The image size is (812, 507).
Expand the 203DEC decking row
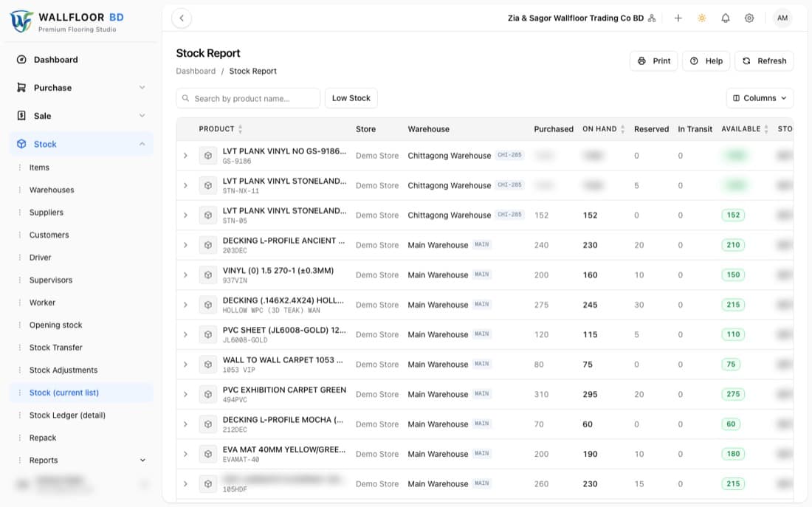pyautogui.click(x=185, y=245)
